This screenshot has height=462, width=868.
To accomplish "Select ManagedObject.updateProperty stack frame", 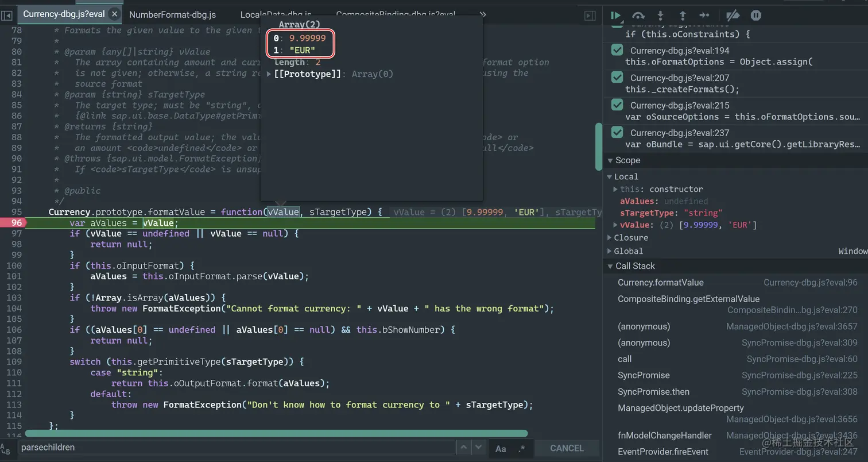I will (681, 408).
